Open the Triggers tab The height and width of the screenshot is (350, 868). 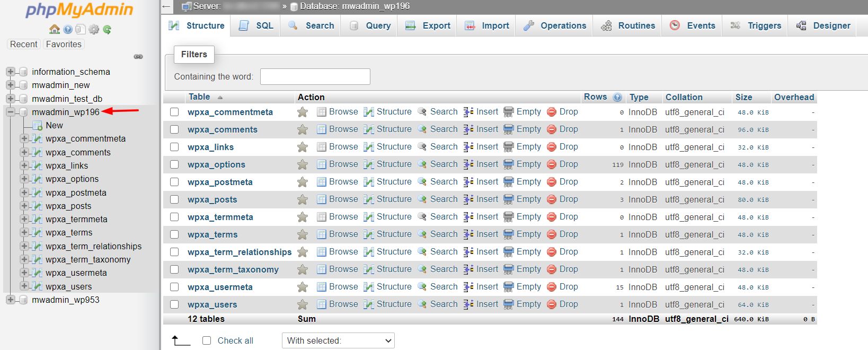755,25
